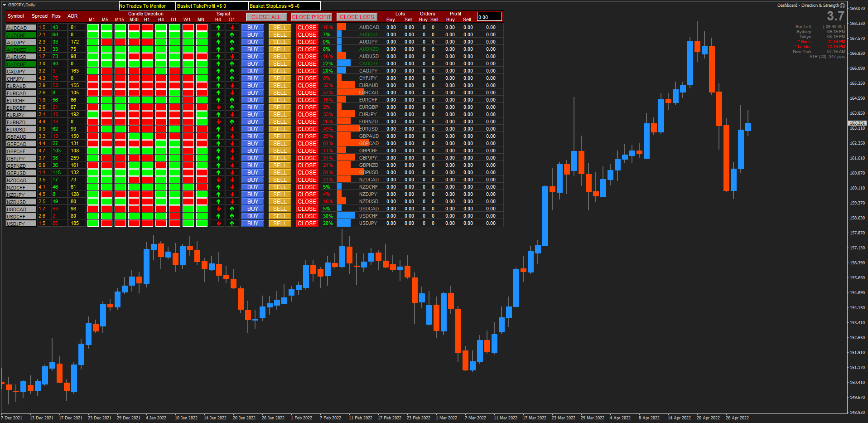Select the D1 signal arrow for AUDUSD

[x=232, y=57]
